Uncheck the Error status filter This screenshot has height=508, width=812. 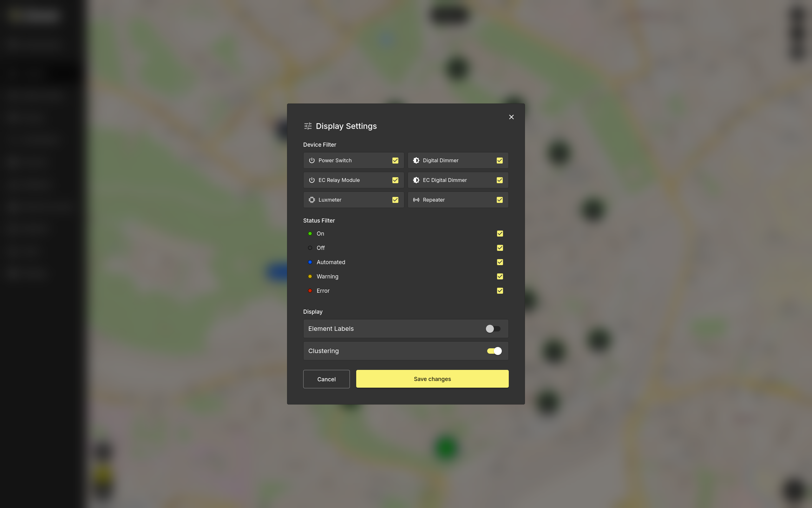click(500, 291)
